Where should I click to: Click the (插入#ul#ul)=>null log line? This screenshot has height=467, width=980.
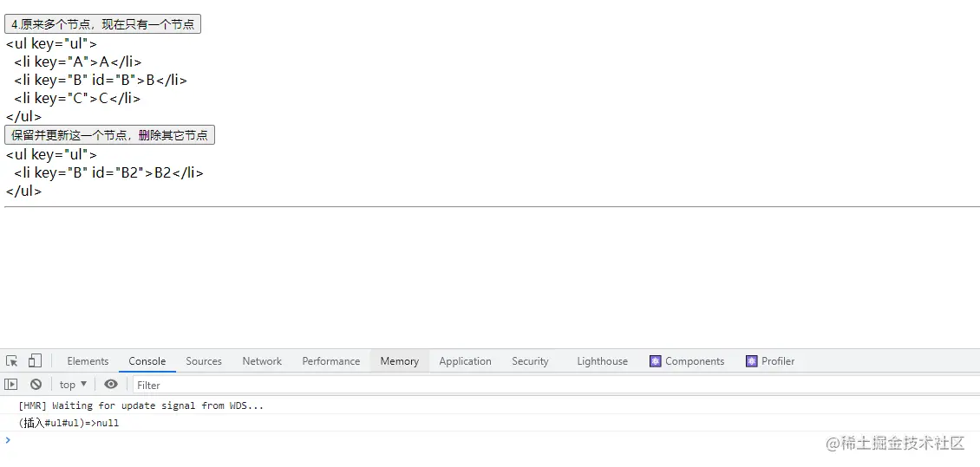(x=69, y=424)
